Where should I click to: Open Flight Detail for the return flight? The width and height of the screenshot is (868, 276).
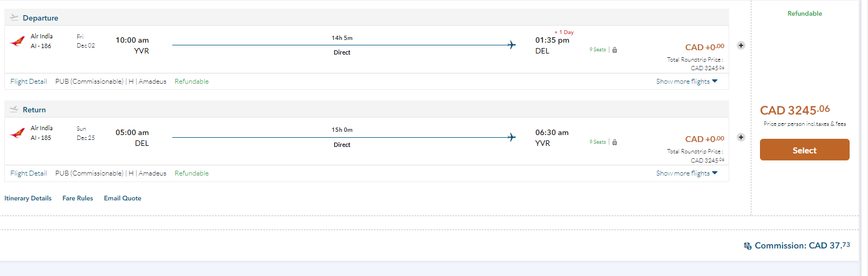29,173
